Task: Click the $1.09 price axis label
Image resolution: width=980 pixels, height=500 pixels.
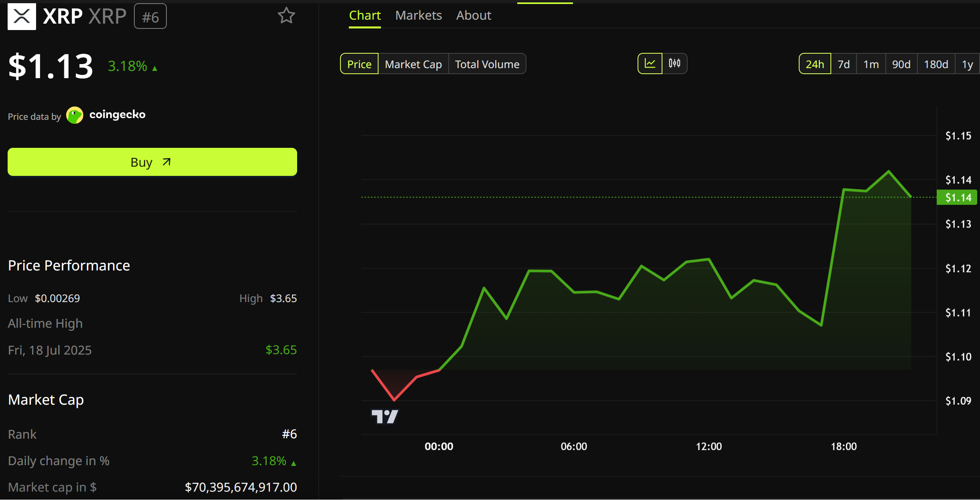Action: 958,401
